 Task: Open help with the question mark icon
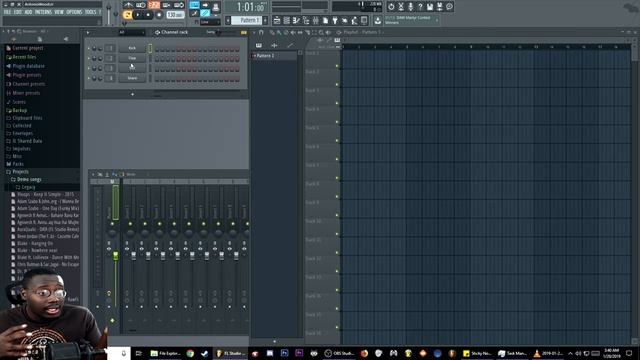pyautogui.click(x=420, y=7)
